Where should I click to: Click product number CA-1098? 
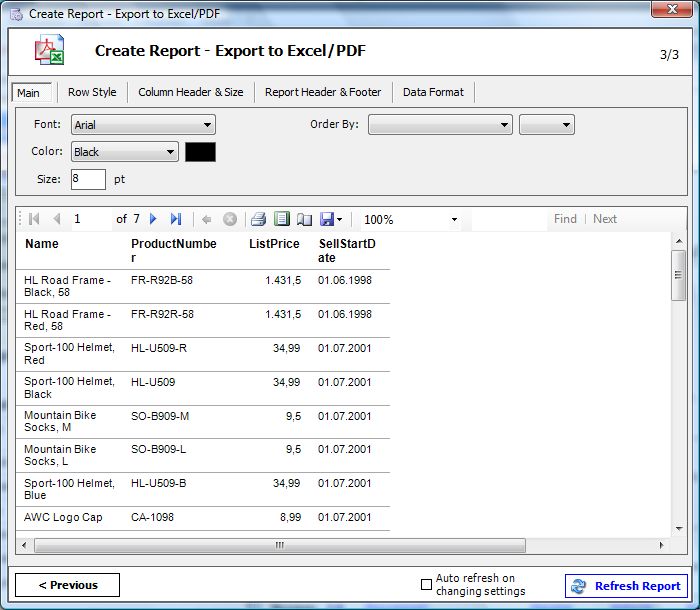(152, 517)
